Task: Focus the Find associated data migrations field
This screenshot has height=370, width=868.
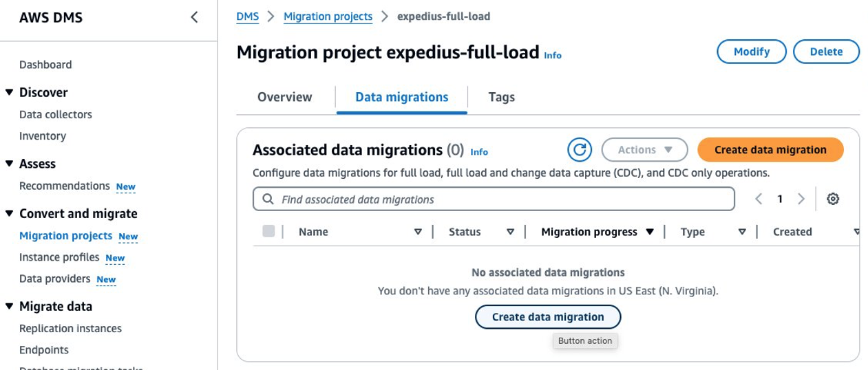Action: click(493, 199)
